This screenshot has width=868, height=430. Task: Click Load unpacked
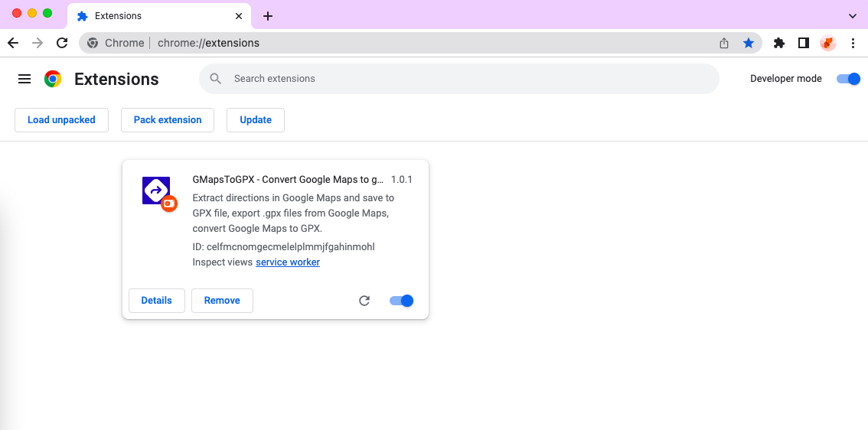click(61, 120)
